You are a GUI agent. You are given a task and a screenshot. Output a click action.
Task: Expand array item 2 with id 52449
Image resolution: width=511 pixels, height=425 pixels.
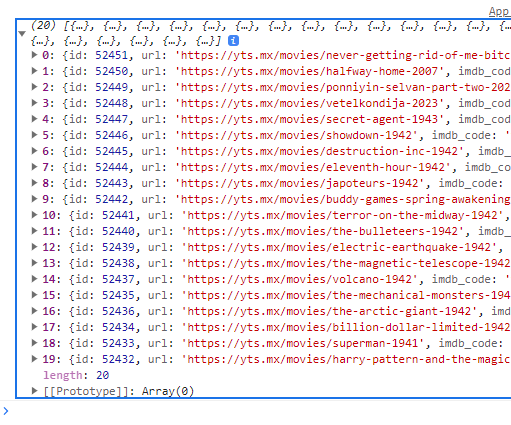pos(34,87)
